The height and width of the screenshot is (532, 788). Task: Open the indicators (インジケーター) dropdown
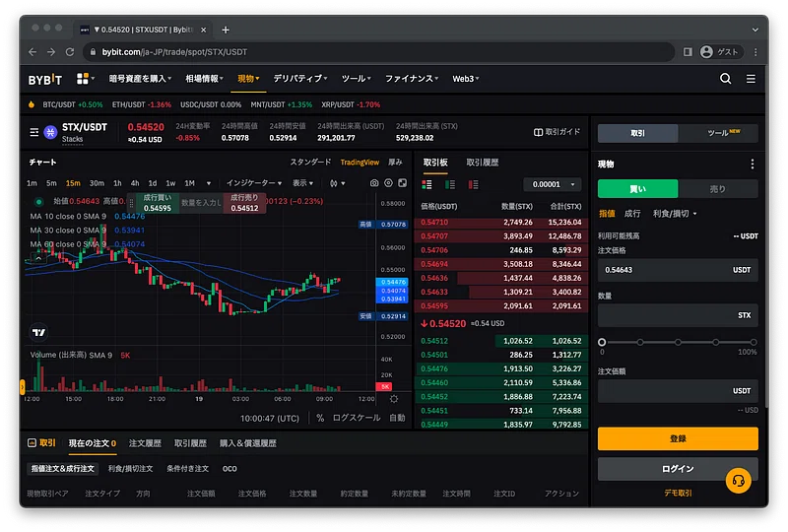point(254,183)
